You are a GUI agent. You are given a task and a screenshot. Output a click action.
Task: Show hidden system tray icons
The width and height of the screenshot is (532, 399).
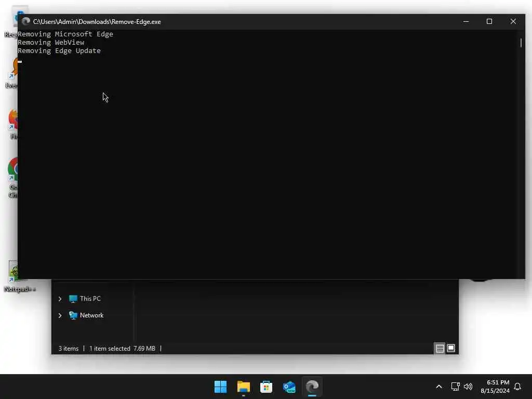(x=438, y=387)
